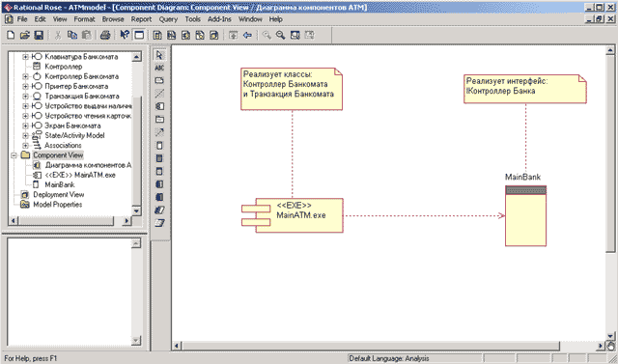
Task: Select the MainATM.exe component on diagram
Action: click(293, 215)
